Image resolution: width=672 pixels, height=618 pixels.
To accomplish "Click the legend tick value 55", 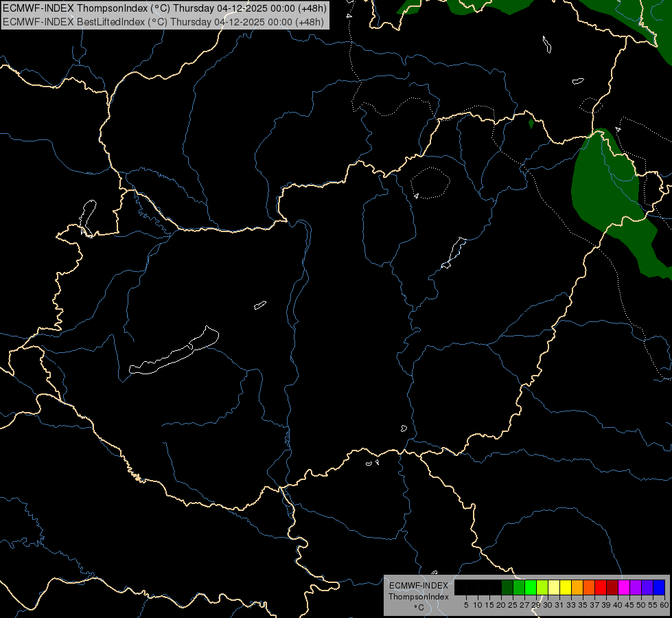I will (653, 605).
